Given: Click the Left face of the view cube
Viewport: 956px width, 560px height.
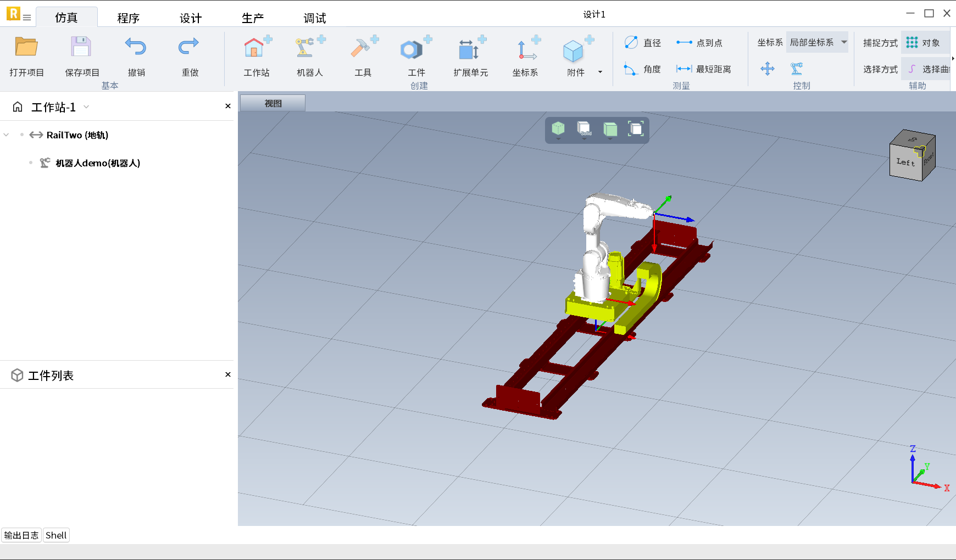Looking at the screenshot, I should 905,163.
